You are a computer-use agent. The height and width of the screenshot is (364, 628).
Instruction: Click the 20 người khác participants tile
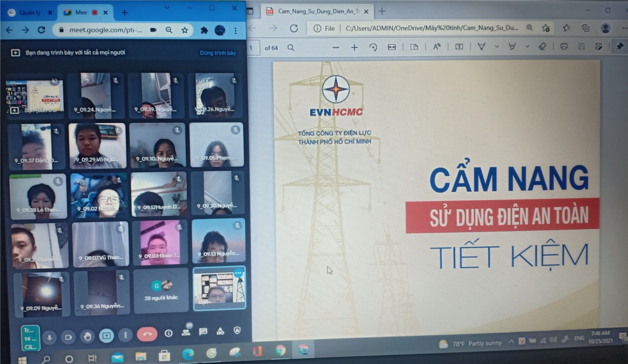(x=161, y=291)
